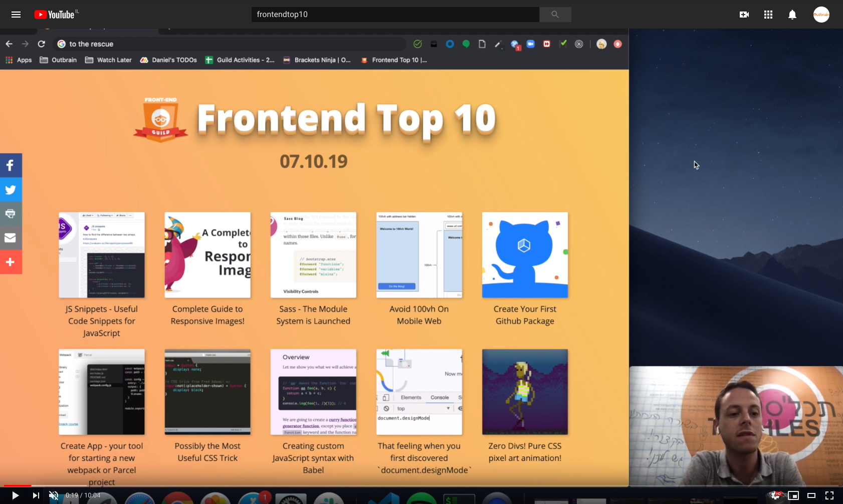Click 'Sass - The Module System is Launched' caption
Viewport: 843px width, 504px height.
click(313, 315)
